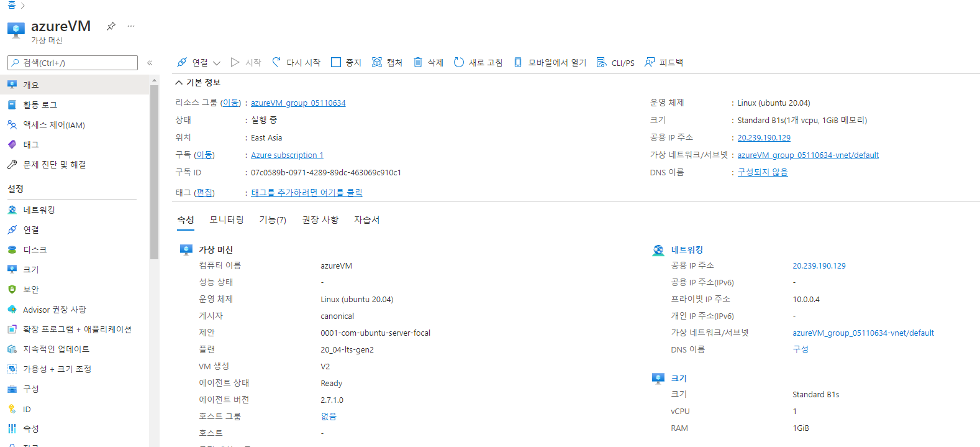
Task: Refresh with 새로 고침 icon
Action: pyautogui.click(x=459, y=62)
